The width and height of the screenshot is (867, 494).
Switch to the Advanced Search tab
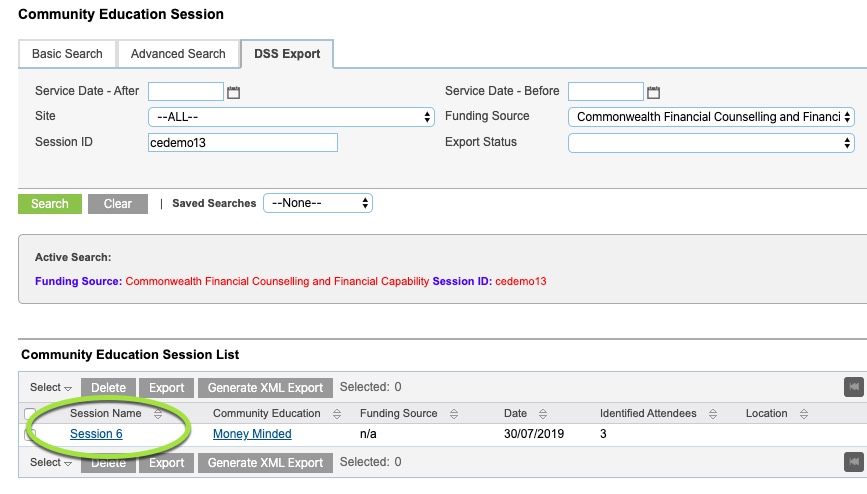pos(178,54)
